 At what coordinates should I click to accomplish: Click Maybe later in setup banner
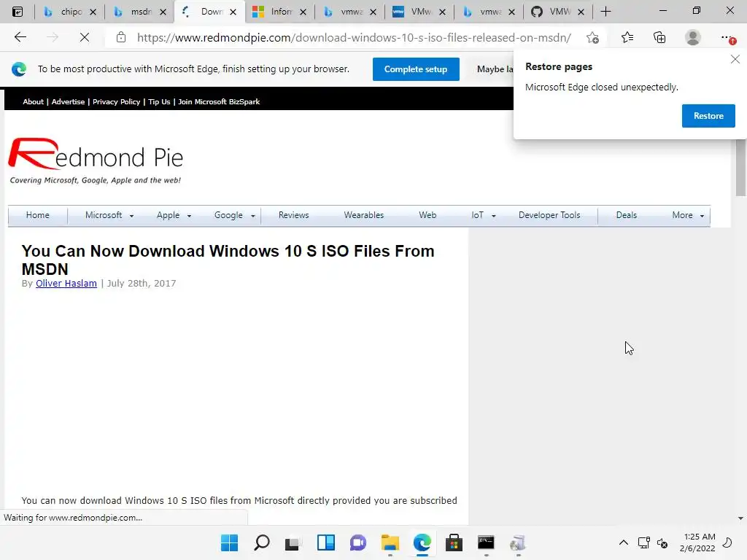point(495,69)
